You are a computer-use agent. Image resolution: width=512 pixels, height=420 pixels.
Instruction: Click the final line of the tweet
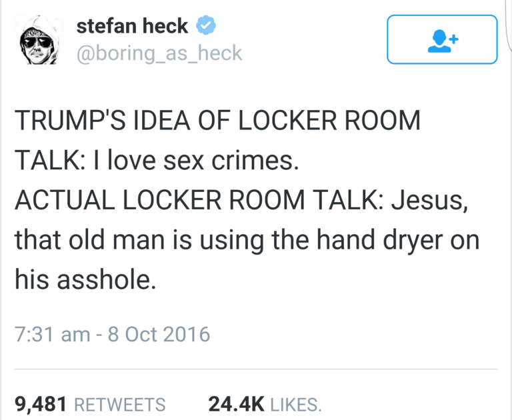[x=85, y=280]
